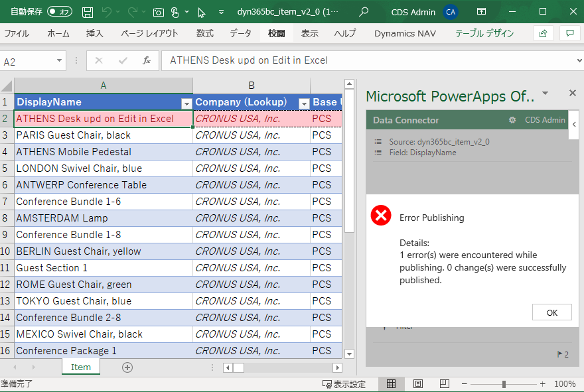Open the データ ribbon tab

[x=240, y=33]
